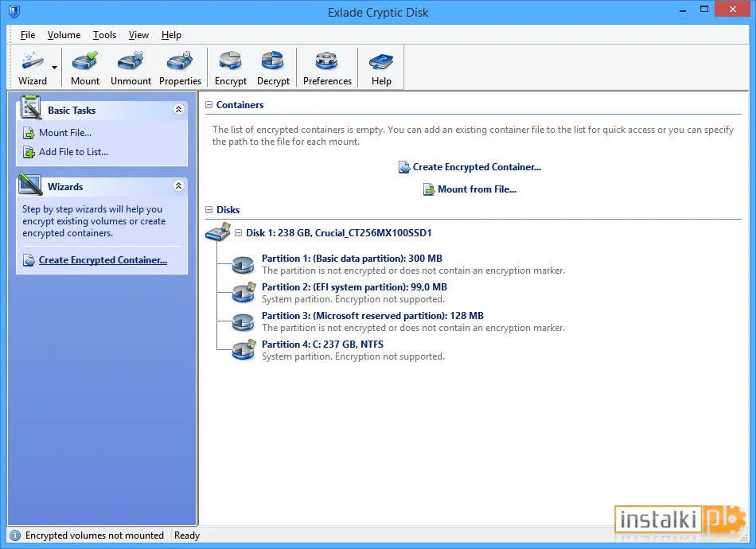Open the Help menu
756x549 pixels.
pyautogui.click(x=171, y=35)
